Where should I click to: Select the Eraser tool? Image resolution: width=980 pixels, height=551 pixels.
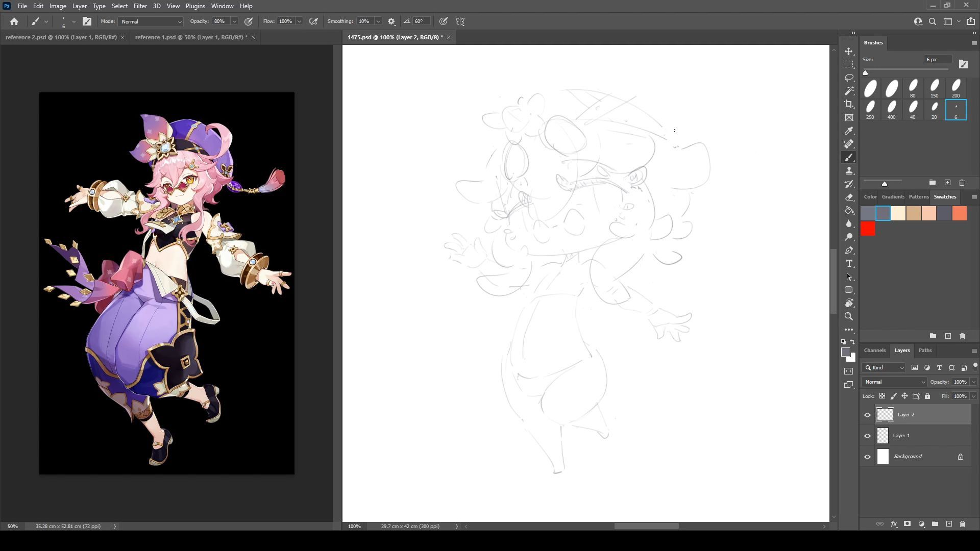click(x=849, y=197)
